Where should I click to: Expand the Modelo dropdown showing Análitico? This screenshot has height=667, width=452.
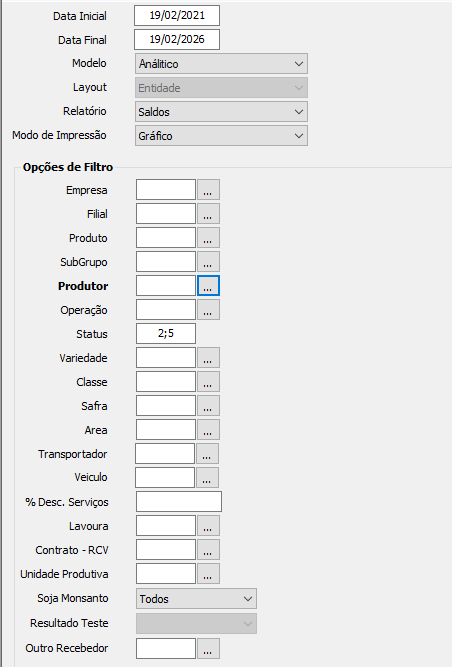click(221, 64)
